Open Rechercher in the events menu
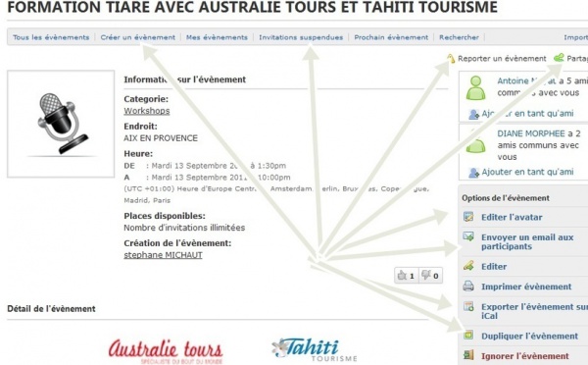Screen dimensions: 588x365 [x=459, y=37]
